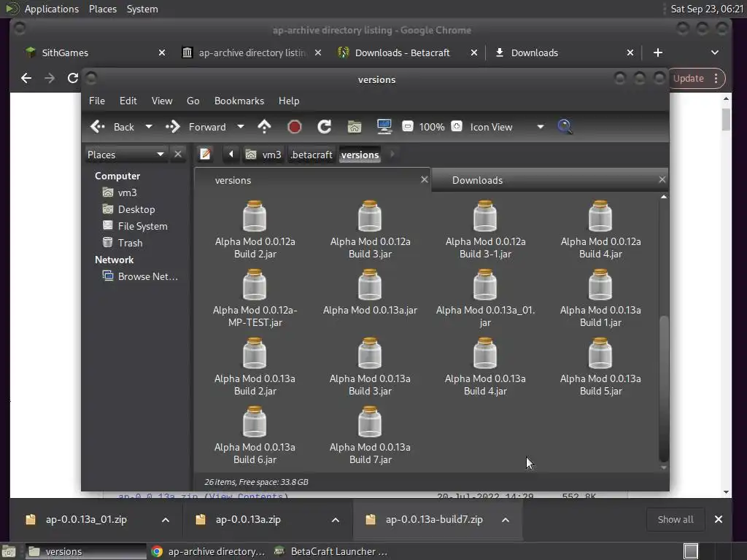
Task: Open the Bookmarks menu
Action: (239, 101)
